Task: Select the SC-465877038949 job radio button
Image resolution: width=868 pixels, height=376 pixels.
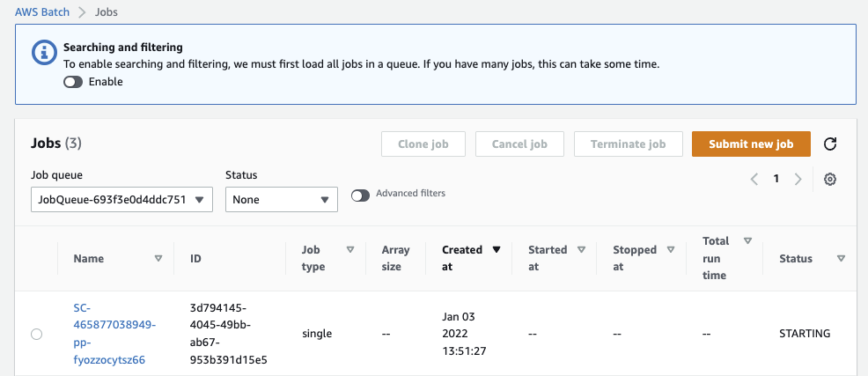Action: coord(36,334)
